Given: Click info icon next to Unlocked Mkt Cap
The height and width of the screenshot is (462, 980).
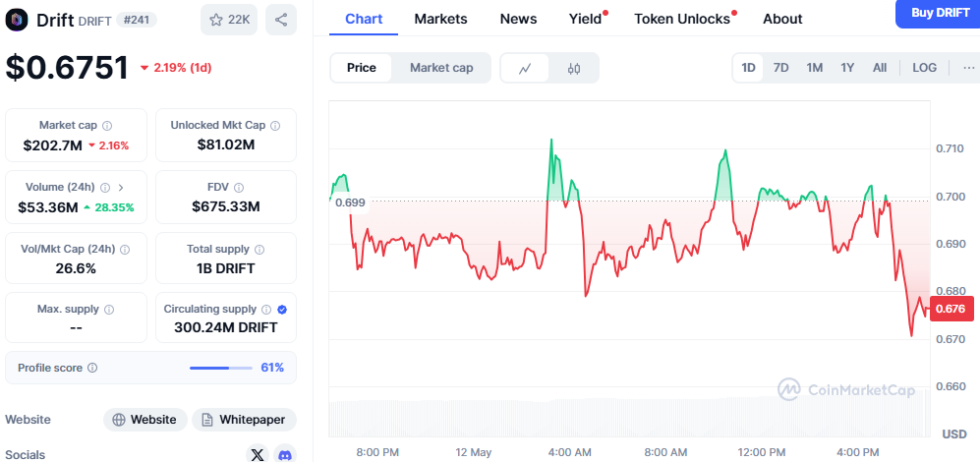Looking at the screenshot, I should click(x=275, y=126).
